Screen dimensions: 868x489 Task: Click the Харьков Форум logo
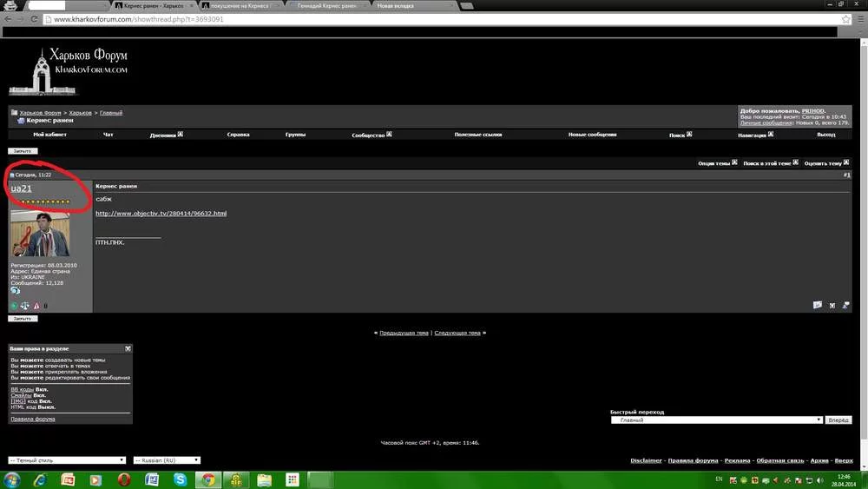click(x=68, y=71)
